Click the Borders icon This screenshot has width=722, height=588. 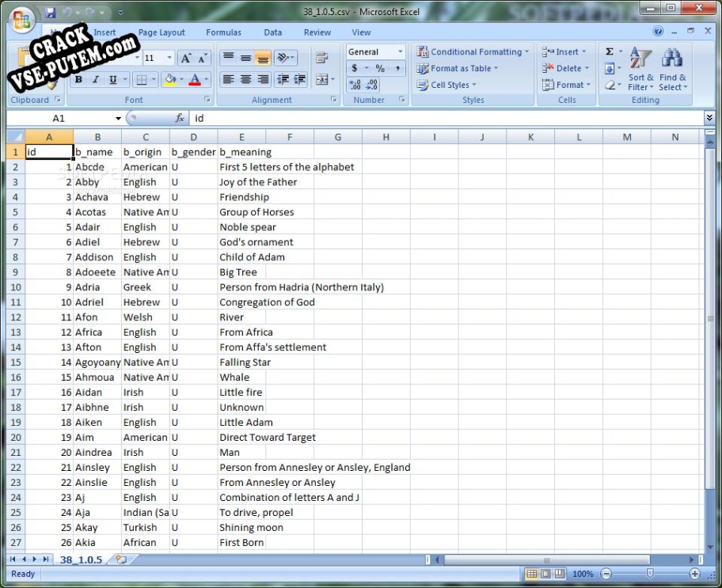(x=142, y=80)
